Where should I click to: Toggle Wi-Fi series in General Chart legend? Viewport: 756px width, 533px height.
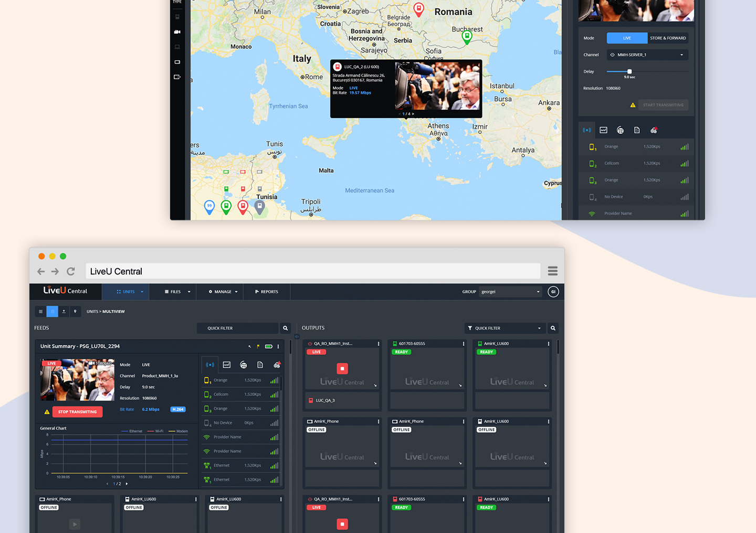[x=155, y=431]
